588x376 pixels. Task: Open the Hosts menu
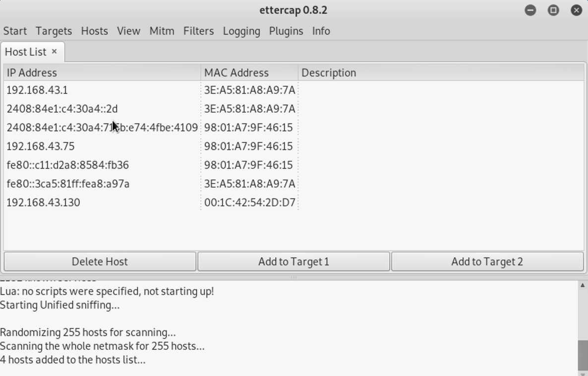[95, 31]
